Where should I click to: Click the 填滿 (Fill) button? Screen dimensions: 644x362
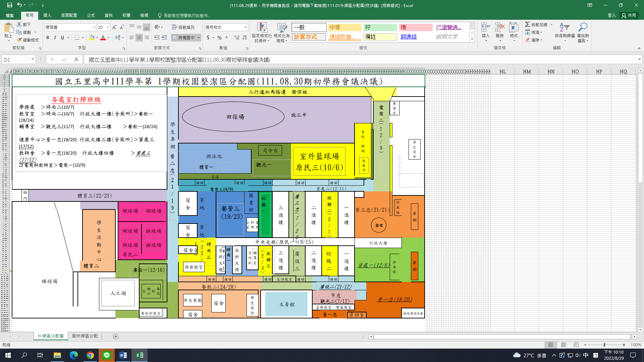pos(533,32)
